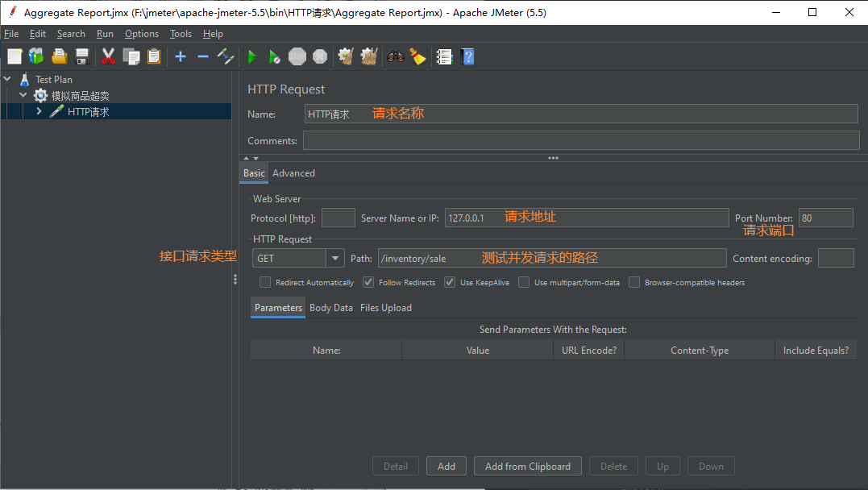
Task: Click the Delete button
Action: tap(613, 466)
